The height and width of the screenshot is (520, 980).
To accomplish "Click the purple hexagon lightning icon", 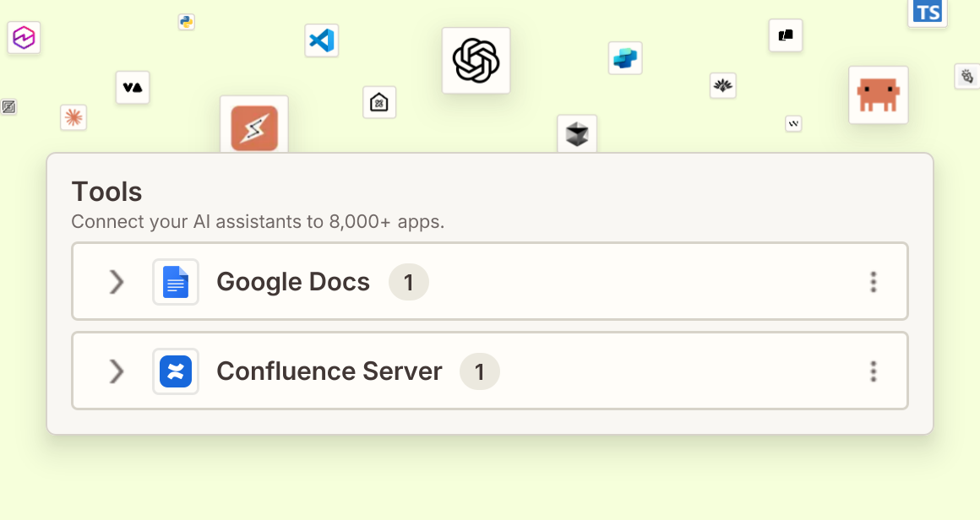I will click(x=24, y=37).
